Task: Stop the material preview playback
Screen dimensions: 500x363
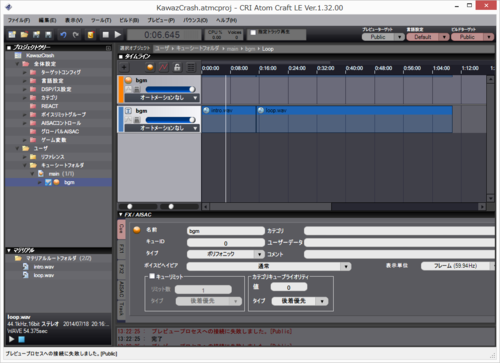Action: tap(21, 339)
